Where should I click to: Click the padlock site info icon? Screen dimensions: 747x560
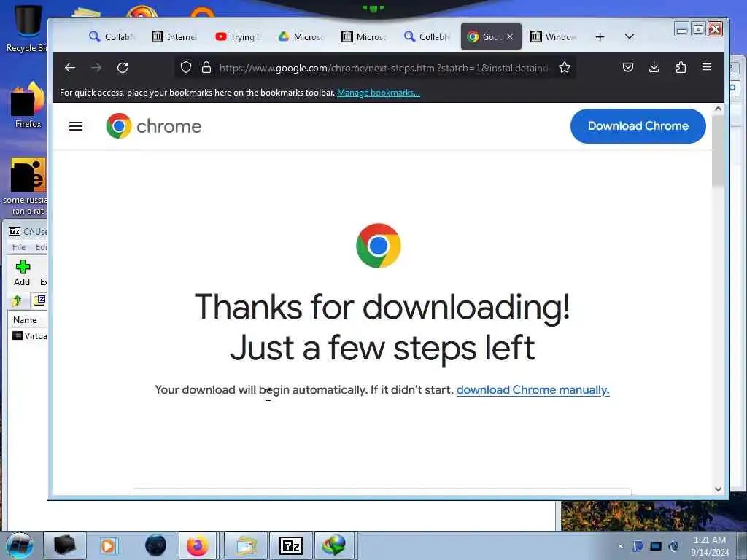point(206,68)
